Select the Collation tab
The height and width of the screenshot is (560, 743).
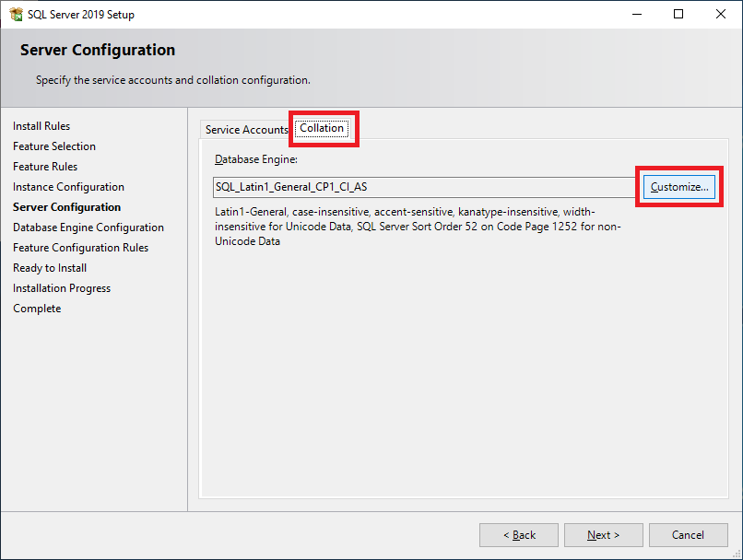pyautogui.click(x=322, y=128)
